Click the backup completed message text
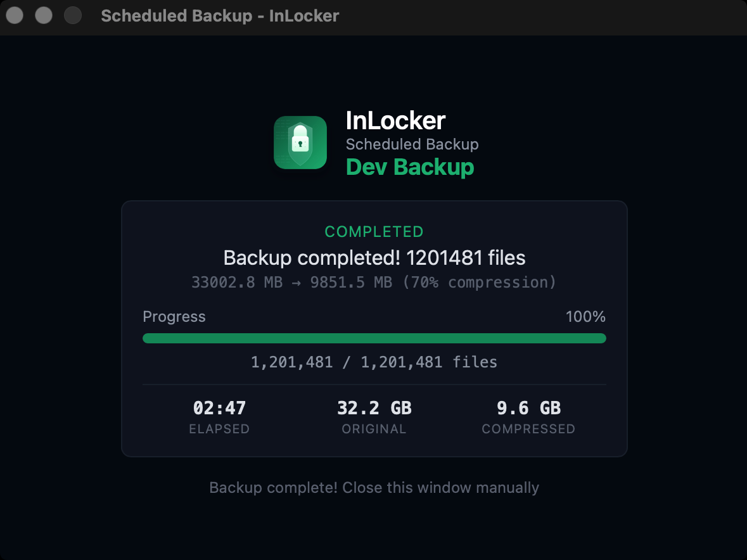 click(x=374, y=258)
